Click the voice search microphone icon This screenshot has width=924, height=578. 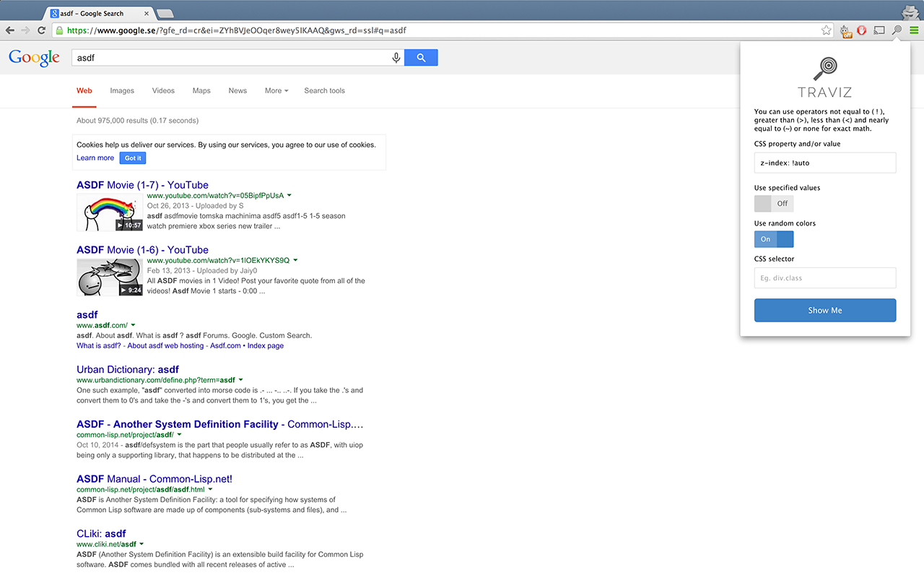pos(396,57)
